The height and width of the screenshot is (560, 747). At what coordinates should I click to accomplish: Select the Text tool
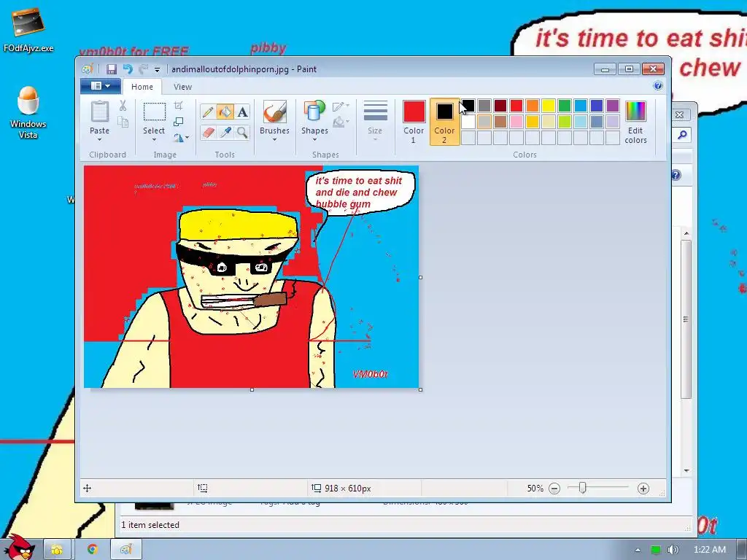pyautogui.click(x=242, y=112)
